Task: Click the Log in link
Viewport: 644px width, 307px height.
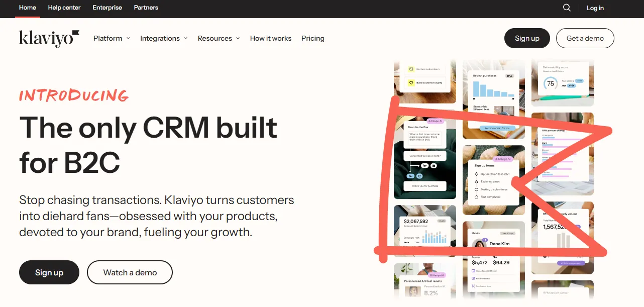Action: tap(595, 8)
